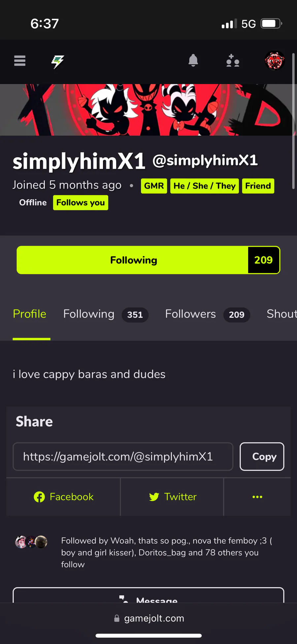The image size is (297, 644).
Task: Open the Following 351 tab
Action: [x=106, y=314]
